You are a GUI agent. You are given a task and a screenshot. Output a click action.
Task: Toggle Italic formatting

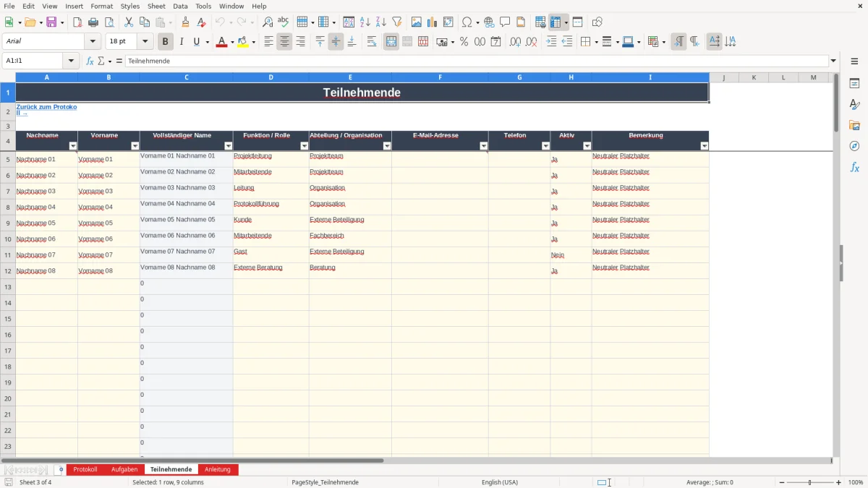pyautogui.click(x=181, y=42)
